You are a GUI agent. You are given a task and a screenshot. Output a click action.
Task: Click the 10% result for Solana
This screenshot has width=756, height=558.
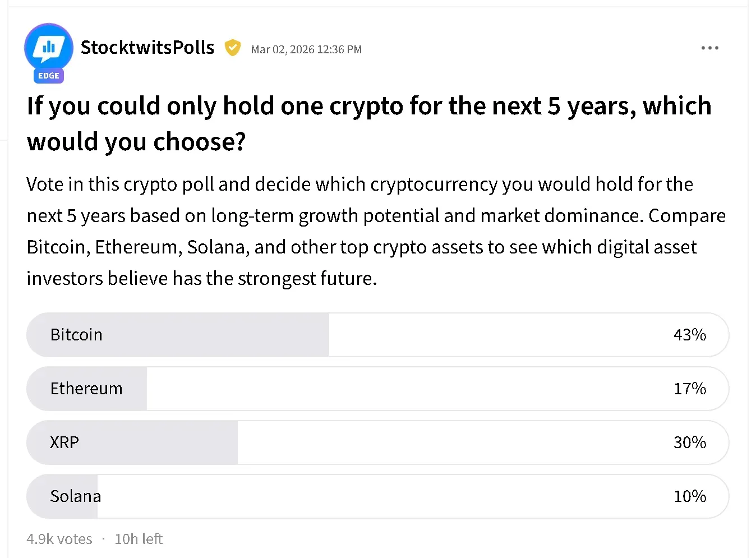pos(689,496)
